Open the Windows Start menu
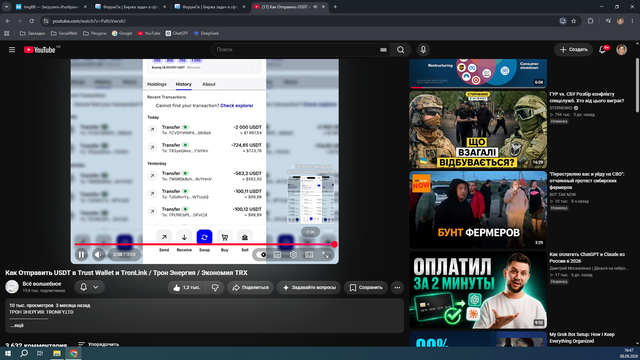Screen dimensions: 640x360 click(7, 353)
